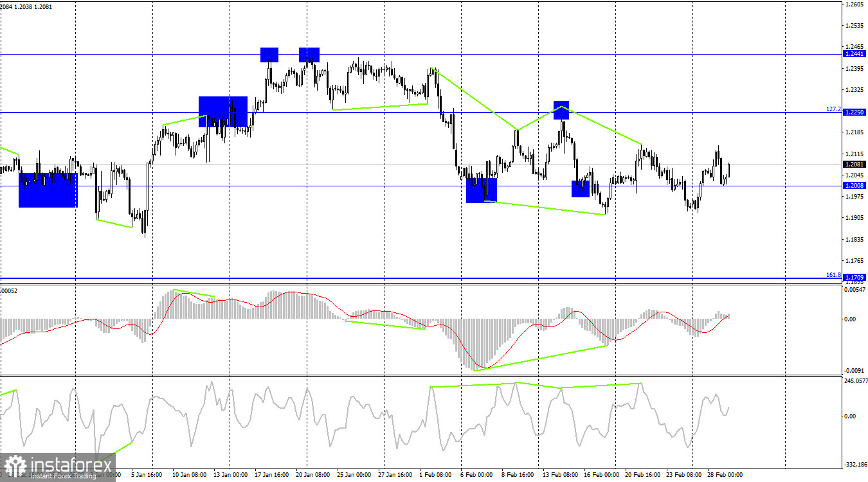Click the 10 Jan 08:00 date label
This screenshot has height=482, width=868.
pos(190,475)
